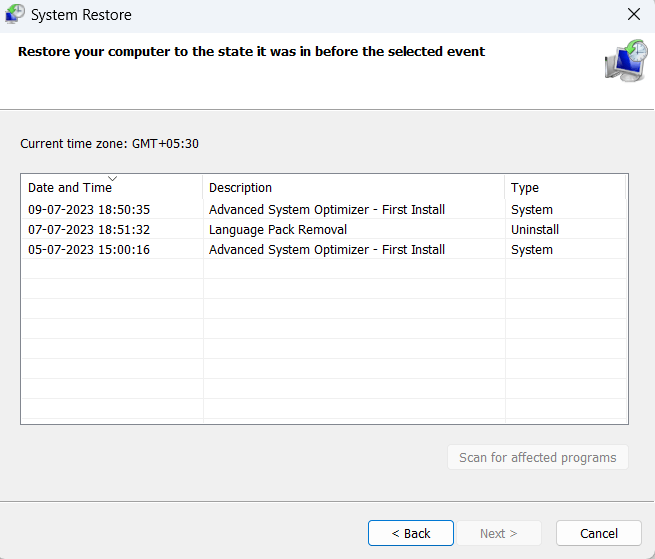Cancel the System Restore wizard
The image size is (655, 559).
(x=599, y=533)
